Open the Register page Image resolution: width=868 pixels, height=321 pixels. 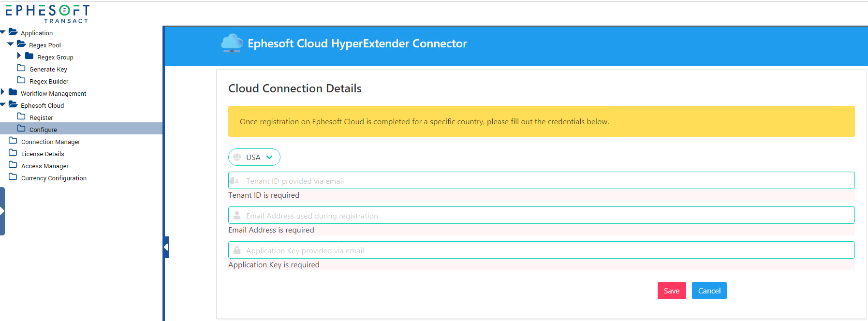coord(41,117)
